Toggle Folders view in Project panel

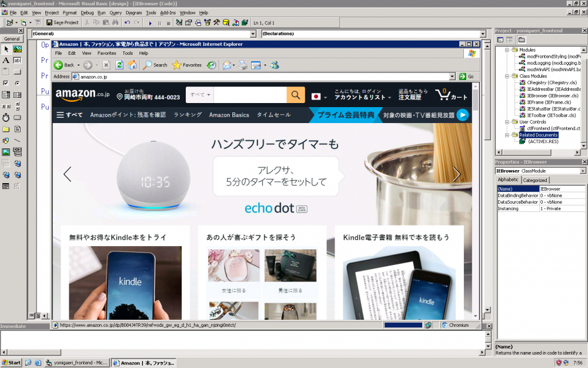[x=522, y=39]
